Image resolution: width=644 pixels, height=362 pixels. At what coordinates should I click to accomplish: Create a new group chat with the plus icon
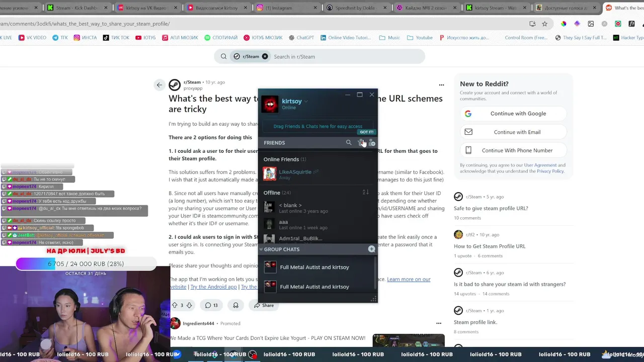pyautogui.click(x=371, y=249)
